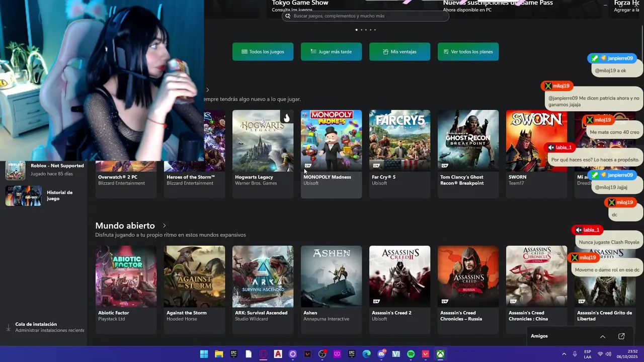Screen dimensions: 644x362
Task: Open Discord from the taskbar
Action: pyautogui.click(x=381, y=354)
